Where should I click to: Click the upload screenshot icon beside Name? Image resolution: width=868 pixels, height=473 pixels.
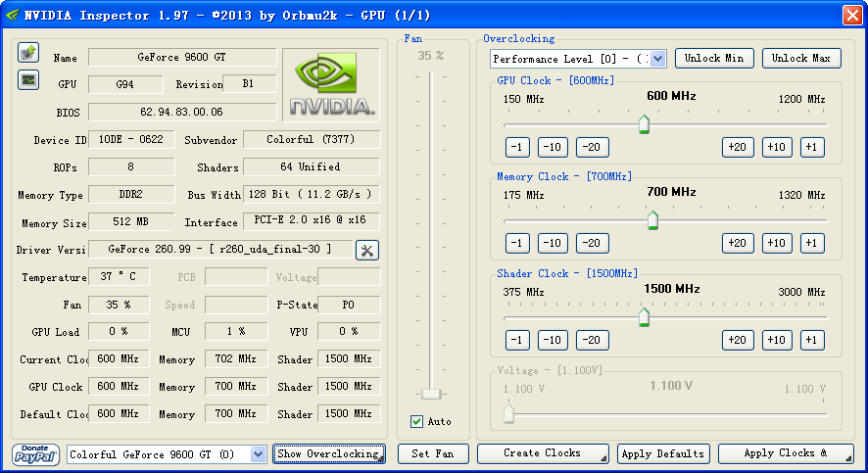(x=28, y=53)
